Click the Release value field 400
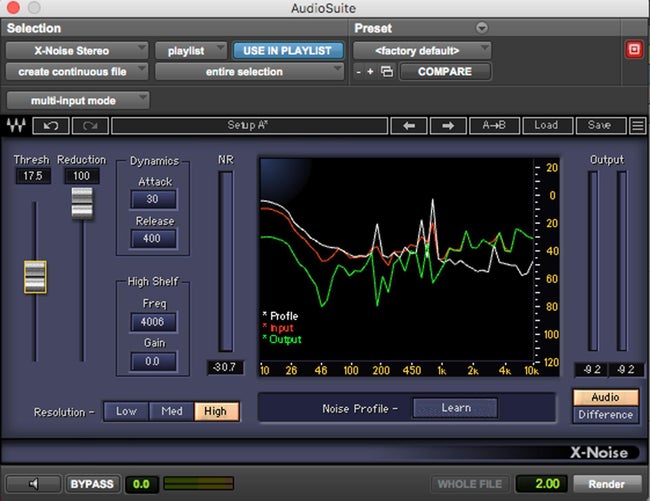 pyautogui.click(x=153, y=239)
